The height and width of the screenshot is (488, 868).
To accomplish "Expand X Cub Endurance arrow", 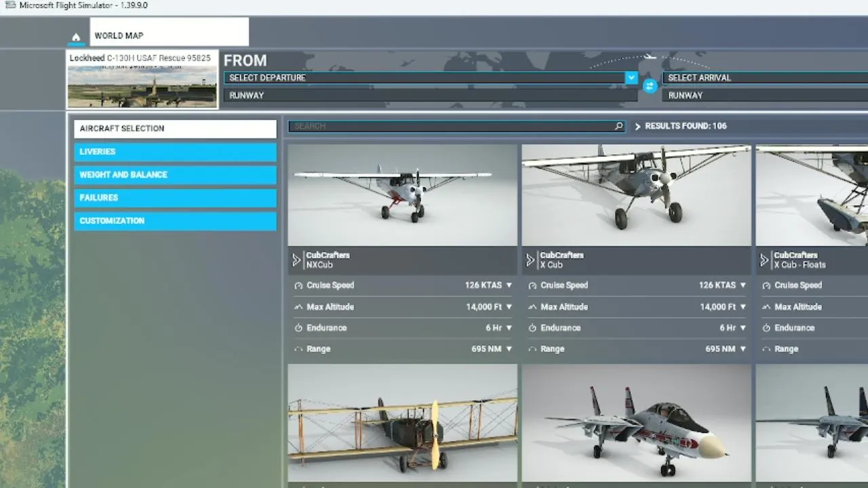I will [x=743, y=328].
